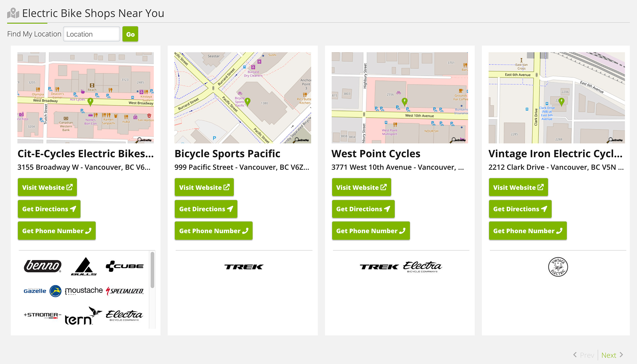Click the map icon beside page heading
637x364 pixels.
tap(13, 13)
